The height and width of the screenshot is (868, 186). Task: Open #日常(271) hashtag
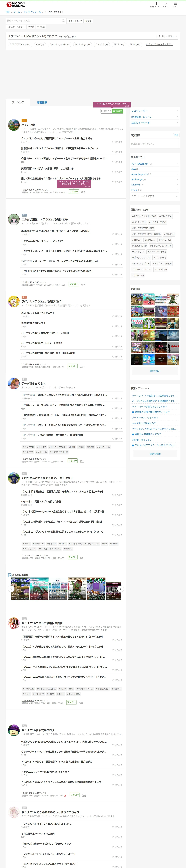[x=150, y=240]
